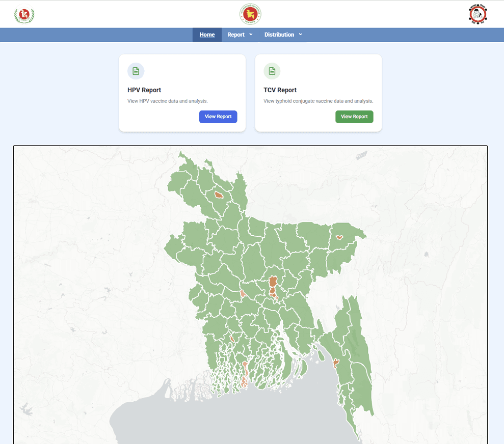Click the TCV Report document icon
The height and width of the screenshot is (444, 504).
coord(272,71)
